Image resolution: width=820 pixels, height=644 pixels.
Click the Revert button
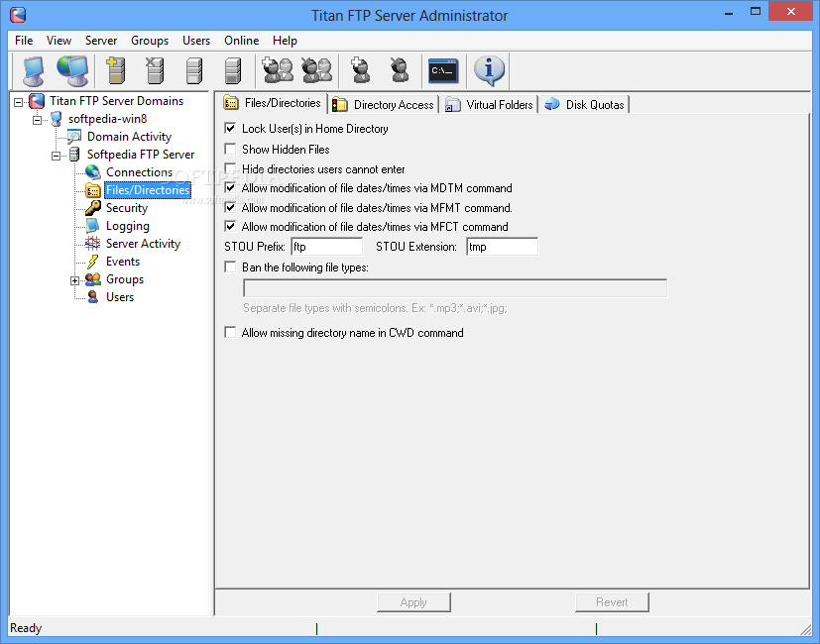[x=612, y=602]
